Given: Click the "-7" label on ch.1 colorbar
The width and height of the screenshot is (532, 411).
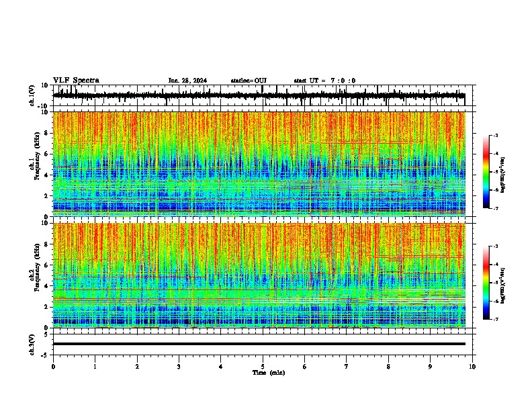Looking at the screenshot, I should (x=495, y=208).
